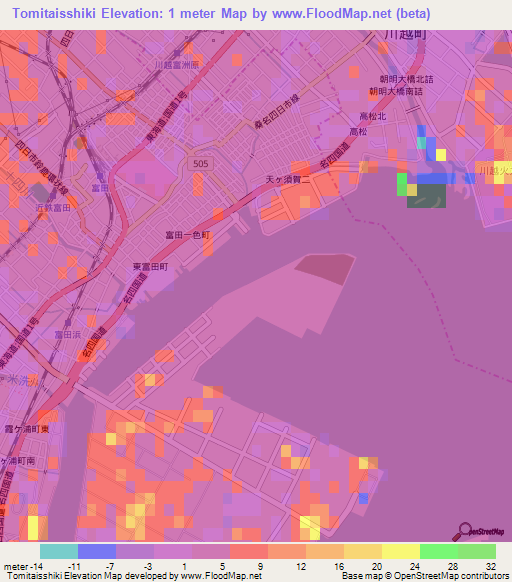The image size is (512, 582).
Task: Click the 川越富洲原 station label
Action: [x=177, y=65]
